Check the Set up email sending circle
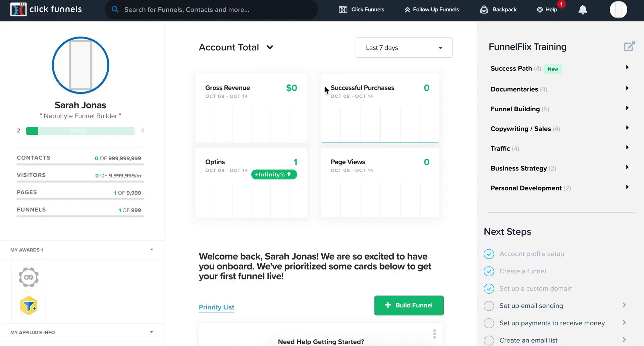The width and height of the screenshot is (644, 346). coord(489,306)
